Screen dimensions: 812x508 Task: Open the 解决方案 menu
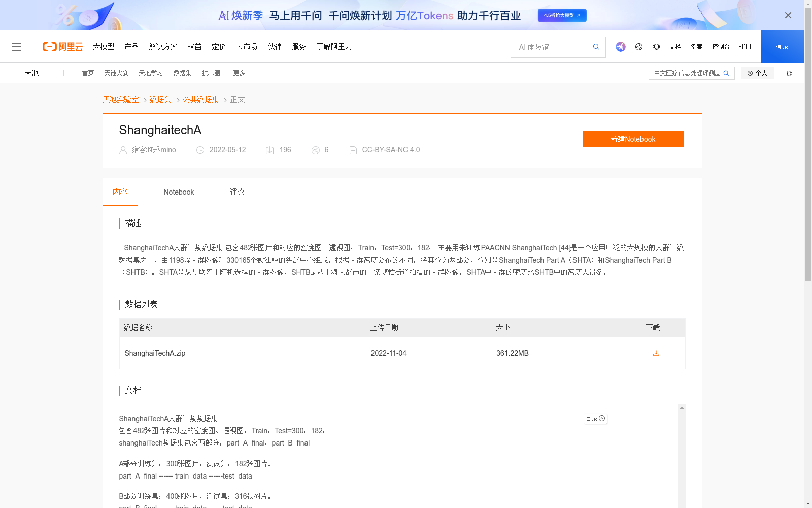[x=163, y=47]
